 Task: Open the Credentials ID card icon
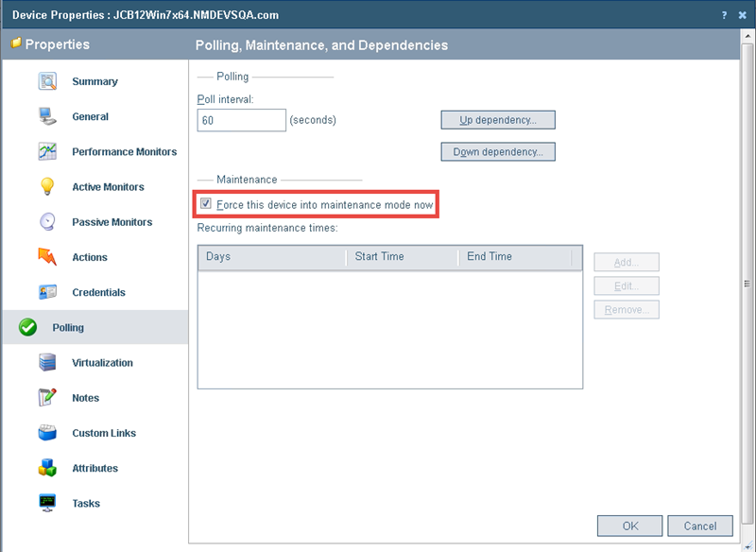tap(48, 292)
